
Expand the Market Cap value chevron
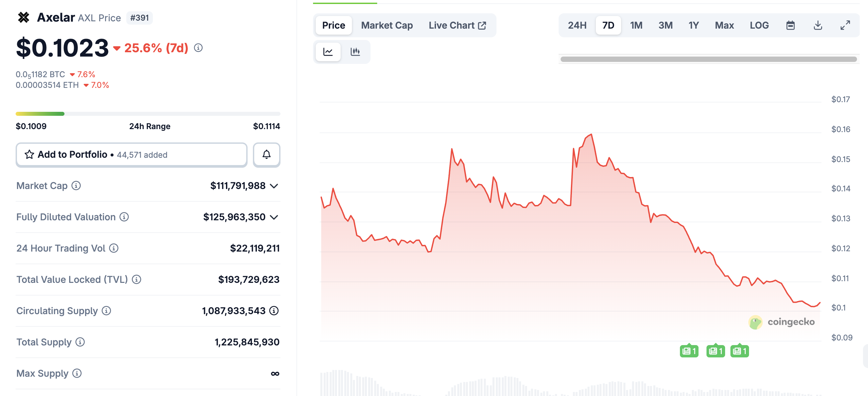tap(274, 186)
